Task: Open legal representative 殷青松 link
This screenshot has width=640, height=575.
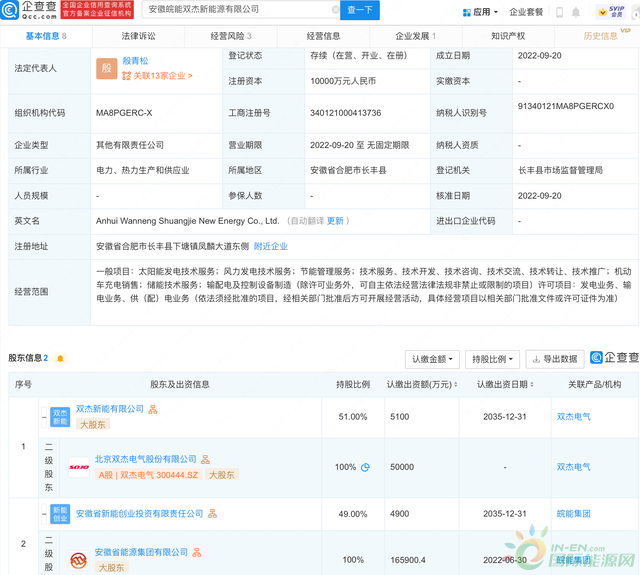Action: click(x=135, y=61)
